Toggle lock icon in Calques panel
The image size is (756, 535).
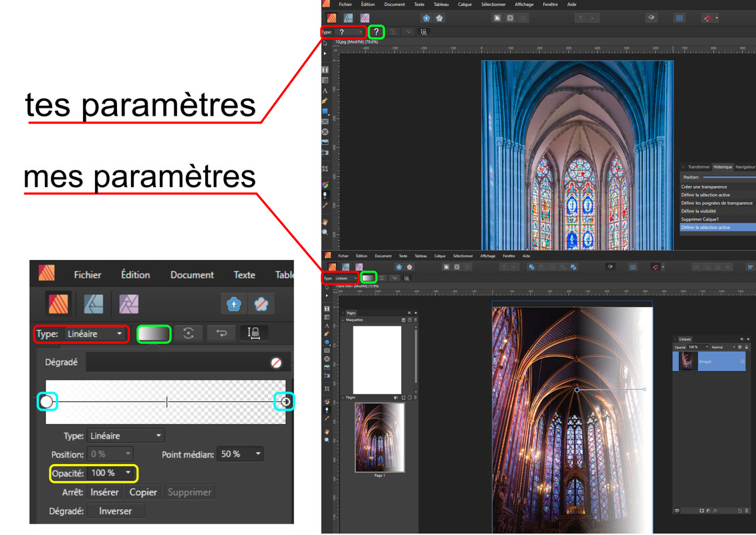pyautogui.click(x=747, y=347)
